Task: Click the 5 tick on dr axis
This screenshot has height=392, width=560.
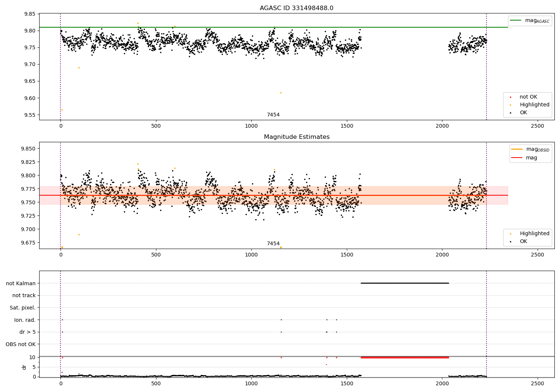Action: pyautogui.click(x=34, y=367)
